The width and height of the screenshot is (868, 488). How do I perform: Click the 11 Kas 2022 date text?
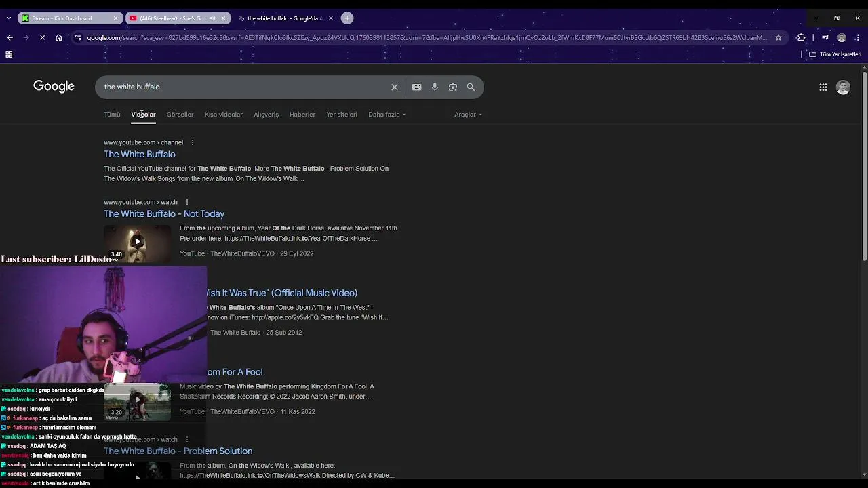coord(298,412)
